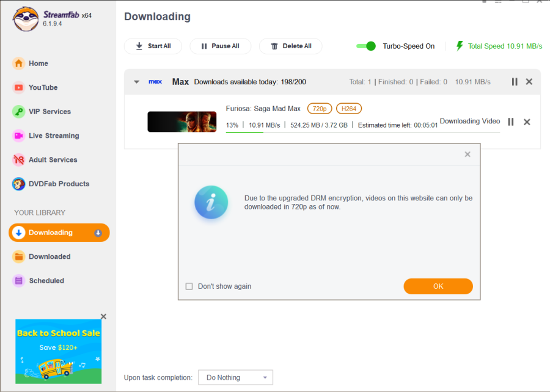The width and height of the screenshot is (550, 392).
Task: Open Adult Services section
Action: tap(53, 160)
